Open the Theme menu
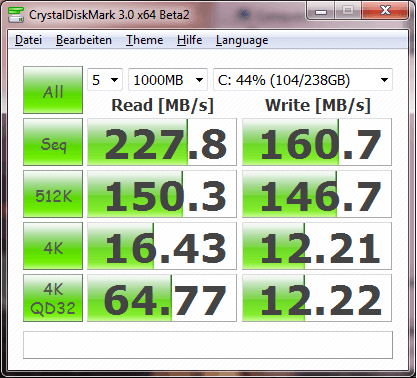 144,40
